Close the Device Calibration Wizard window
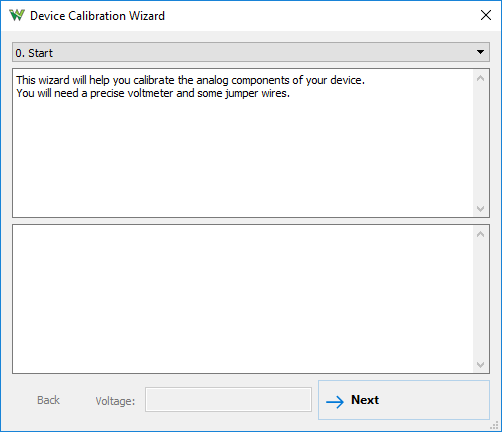This screenshot has height=432, width=502. 486,15
